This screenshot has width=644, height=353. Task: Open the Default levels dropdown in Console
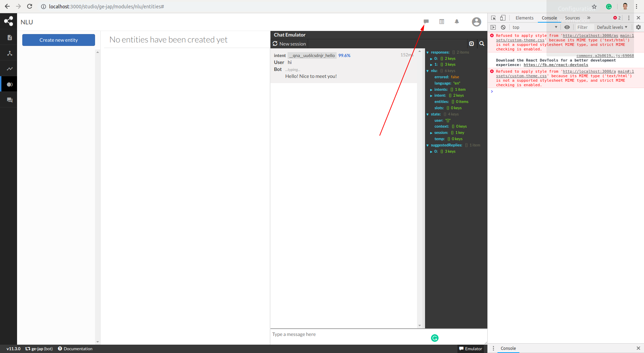click(x=611, y=27)
